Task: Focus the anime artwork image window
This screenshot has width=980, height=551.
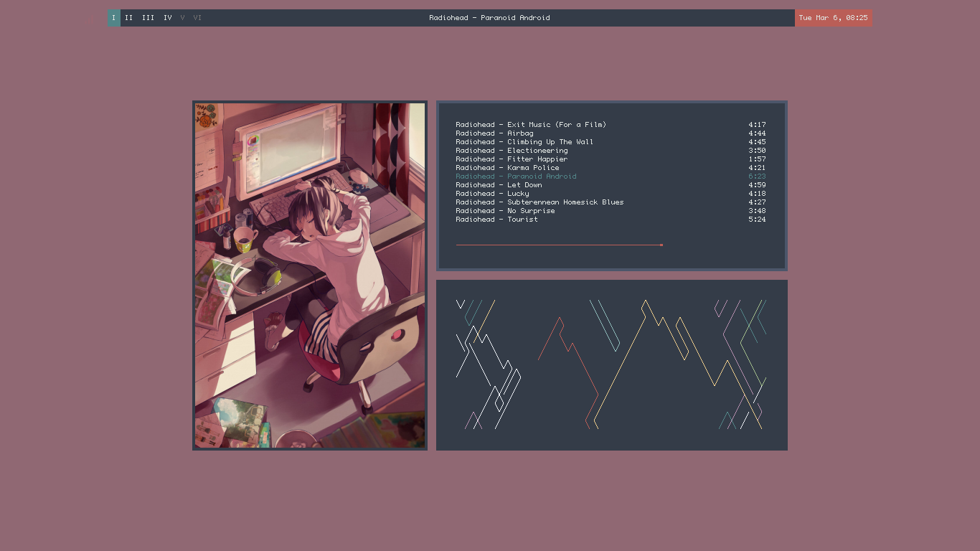Action: (x=310, y=275)
